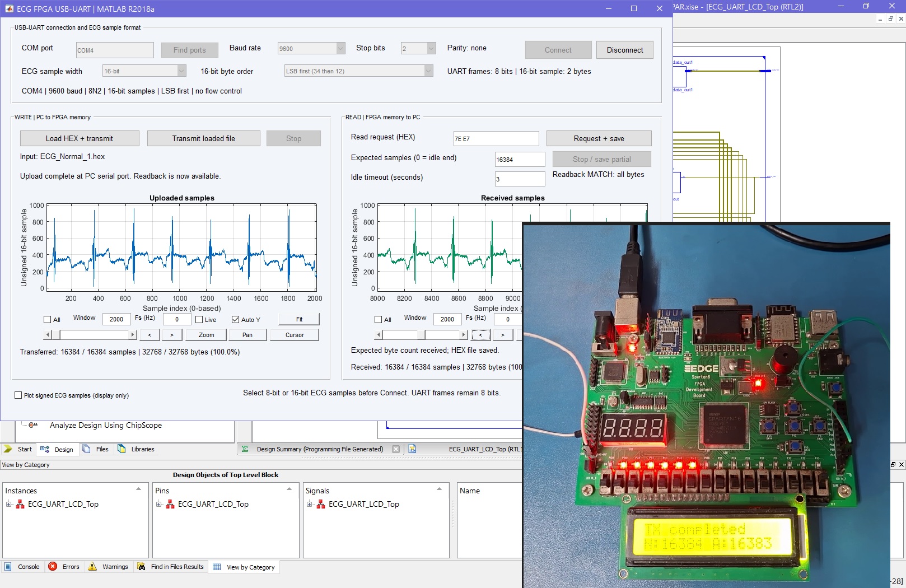Close the Design Summary tab
The width and height of the screenshot is (906, 588).
396,449
